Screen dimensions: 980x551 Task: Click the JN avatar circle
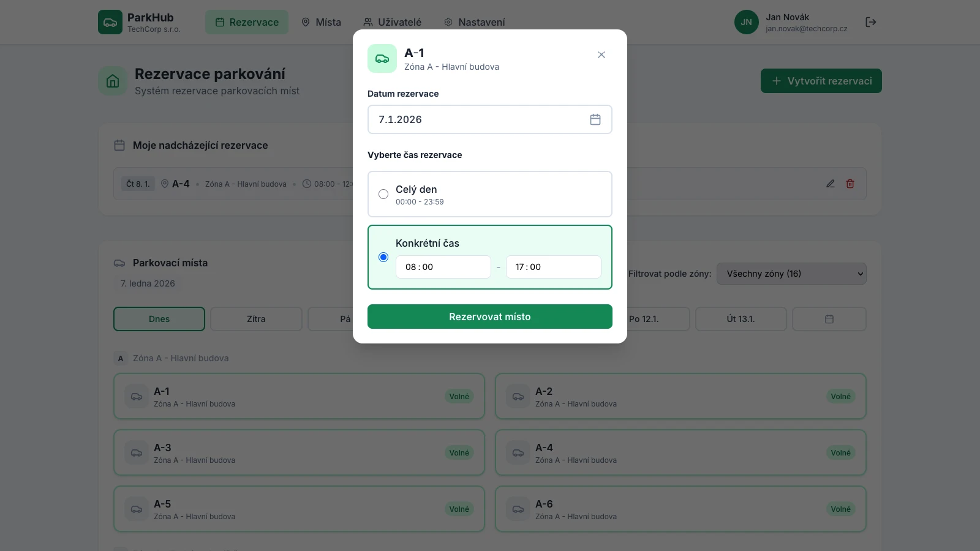click(x=746, y=22)
